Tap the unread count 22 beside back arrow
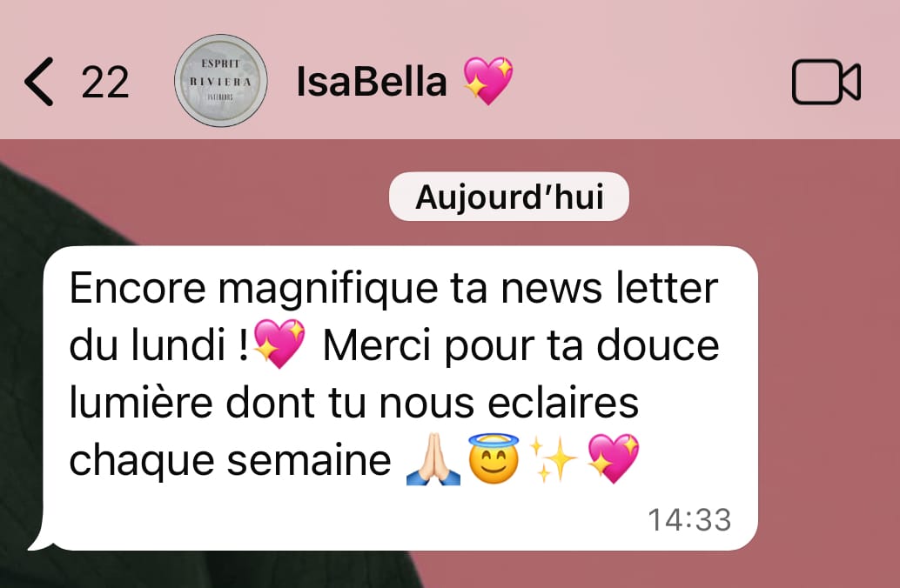900x588 pixels. tap(105, 83)
